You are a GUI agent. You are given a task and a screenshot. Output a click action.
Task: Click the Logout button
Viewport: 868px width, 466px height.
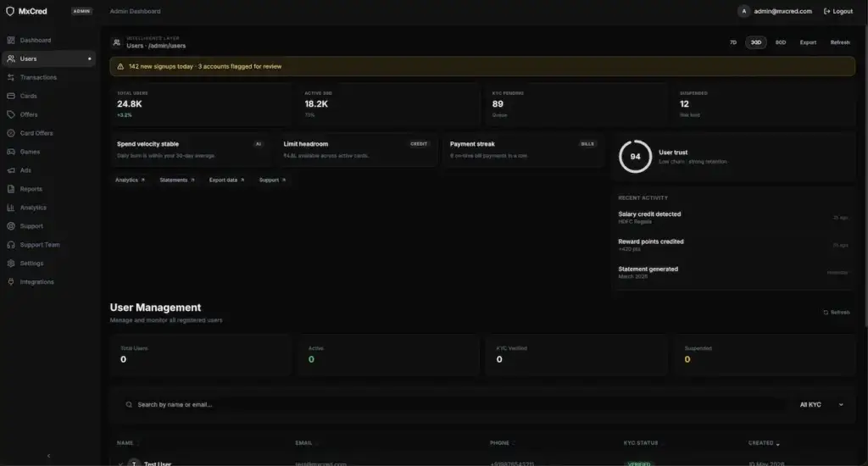838,11
